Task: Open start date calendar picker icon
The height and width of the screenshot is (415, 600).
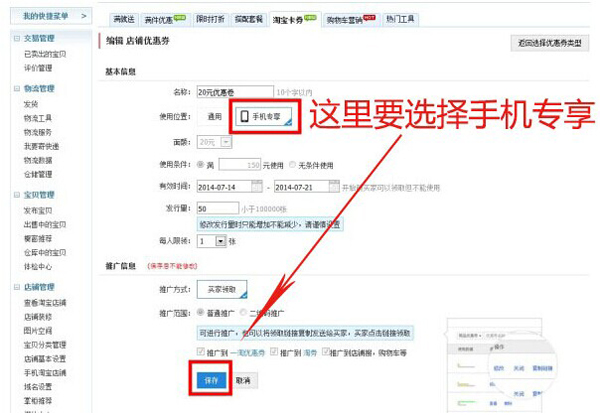Action: [x=257, y=186]
